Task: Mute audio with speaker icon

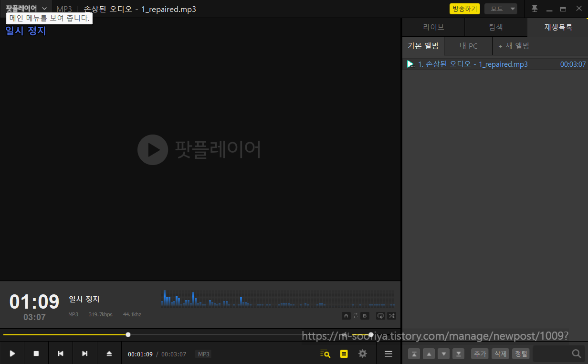Action: (346, 335)
